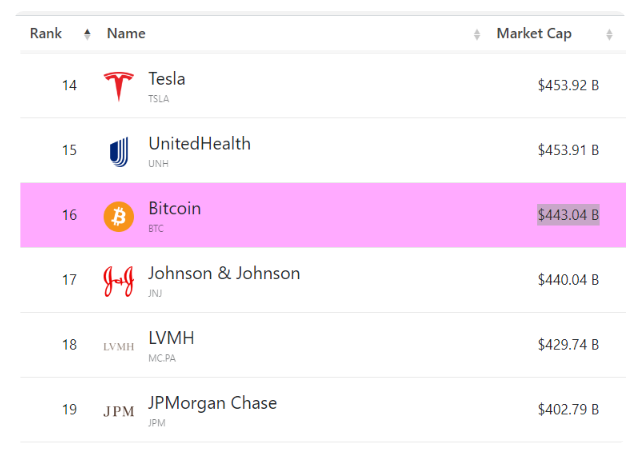Sort by Market Cap arrows
The image size is (633, 449).
[x=609, y=34]
